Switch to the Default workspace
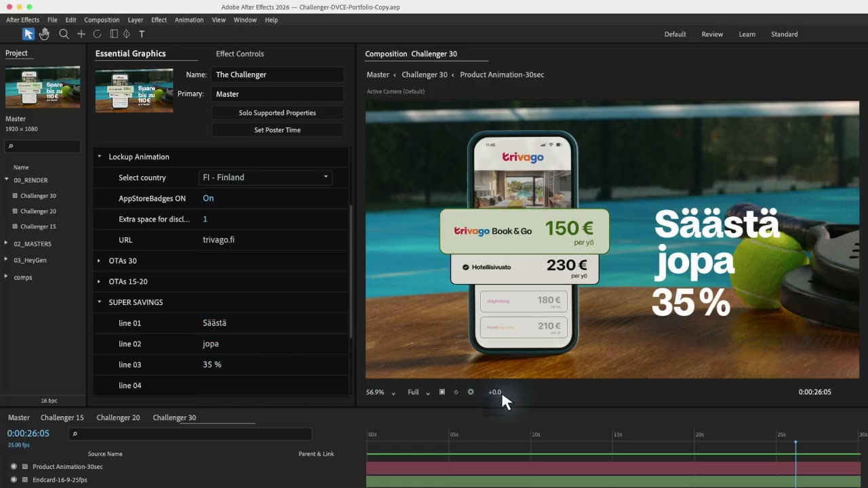The image size is (868, 488). tap(675, 34)
